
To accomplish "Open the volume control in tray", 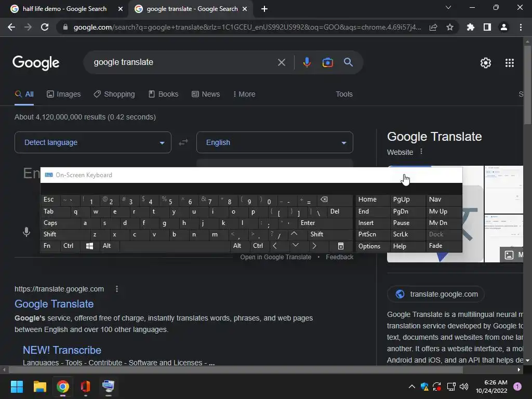I will (464, 387).
